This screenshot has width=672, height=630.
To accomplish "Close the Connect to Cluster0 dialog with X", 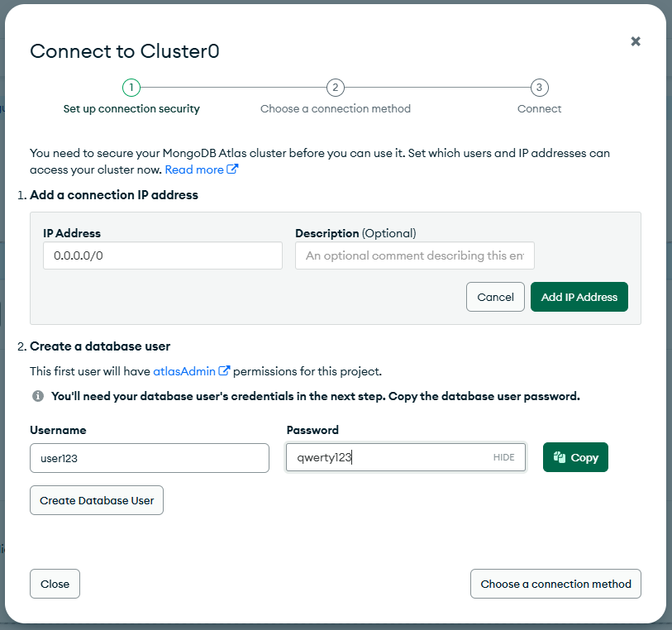I will click(x=635, y=41).
